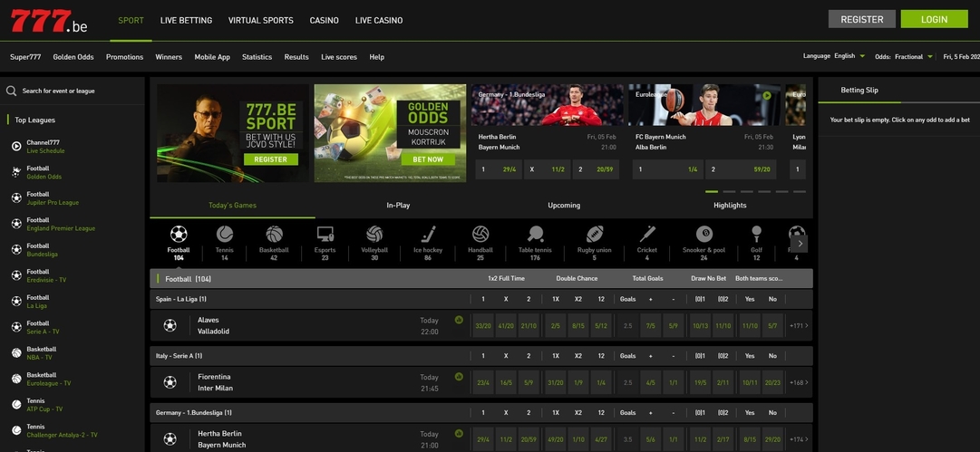Select draw 11/2 odd on featured Bundesliga card
This screenshot has height=452, width=980.
tap(547, 169)
